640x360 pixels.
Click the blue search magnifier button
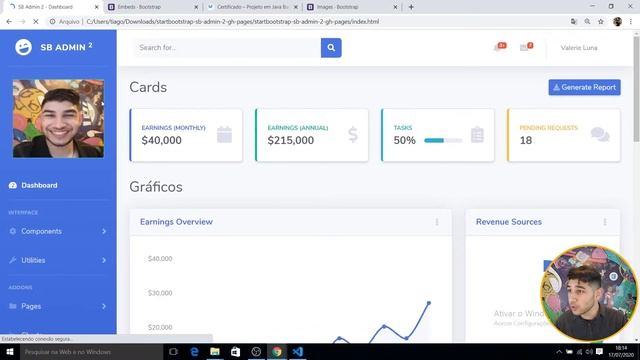pyautogui.click(x=331, y=48)
